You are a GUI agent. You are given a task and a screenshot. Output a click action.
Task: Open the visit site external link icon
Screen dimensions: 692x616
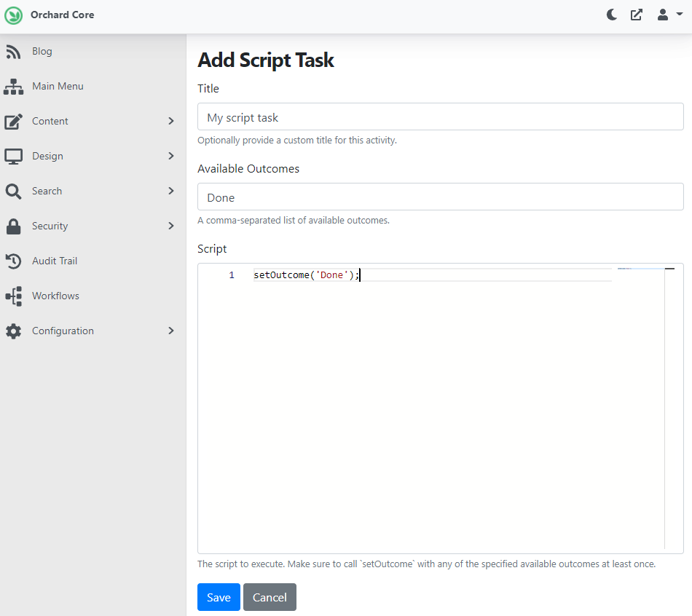point(637,15)
